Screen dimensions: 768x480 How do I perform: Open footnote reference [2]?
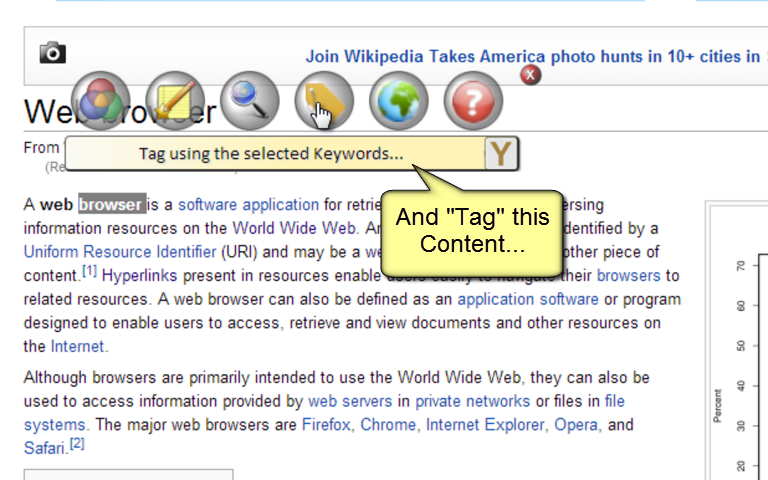click(77, 443)
